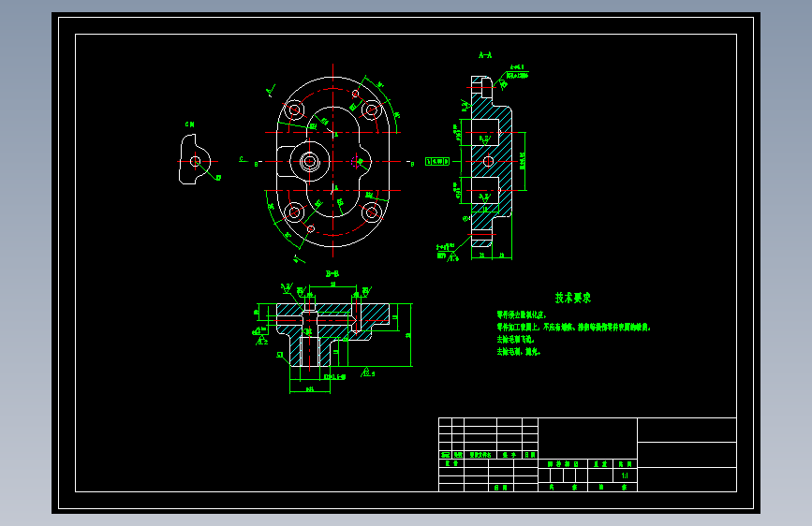Select the top-right bolt hole in main view
The image size is (812, 526).
pos(371,110)
